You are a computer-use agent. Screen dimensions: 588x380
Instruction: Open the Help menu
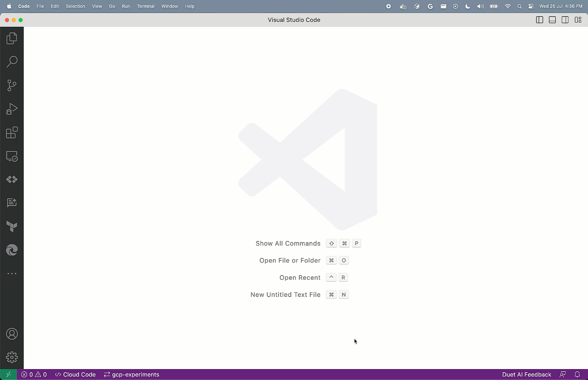[189, 6]
